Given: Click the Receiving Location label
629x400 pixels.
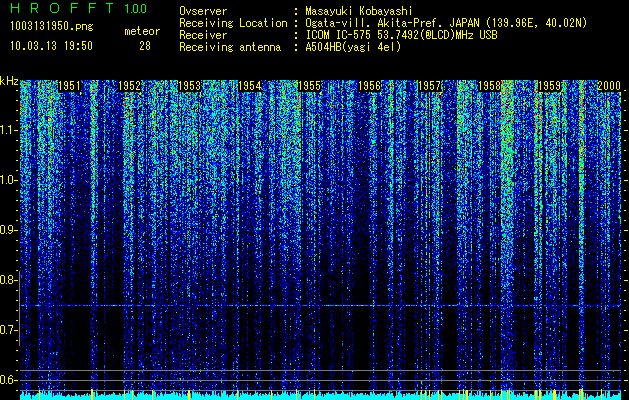Looking at the screenshot, I should coord(233,23).
